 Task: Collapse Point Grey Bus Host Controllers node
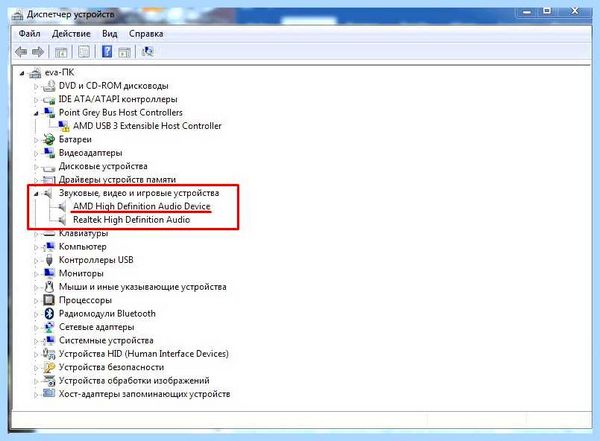point(36,113)
